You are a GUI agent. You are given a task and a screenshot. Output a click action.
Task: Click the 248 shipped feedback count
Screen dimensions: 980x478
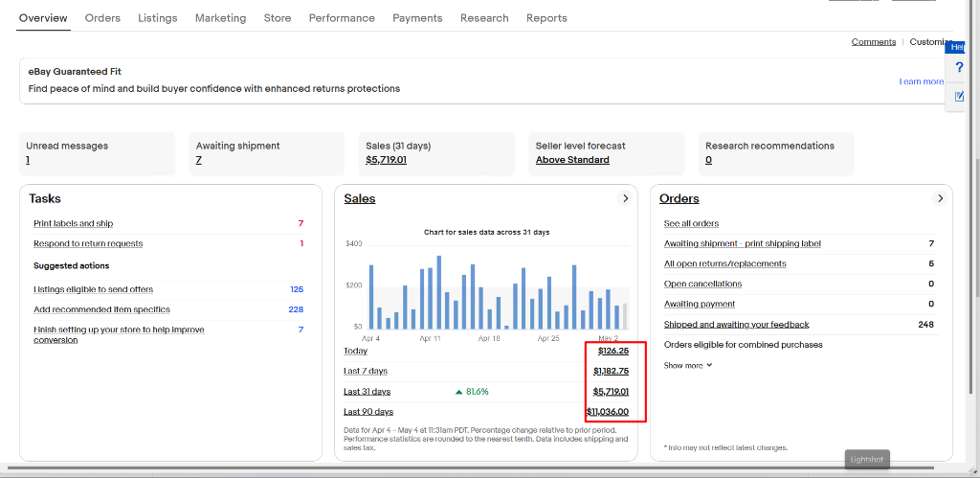coord(925,324)
